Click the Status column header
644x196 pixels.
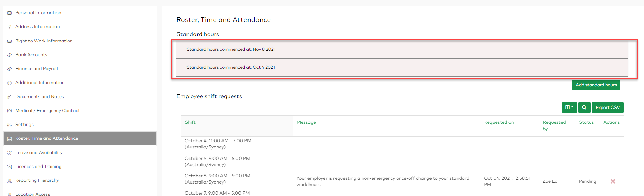(586, 122)
